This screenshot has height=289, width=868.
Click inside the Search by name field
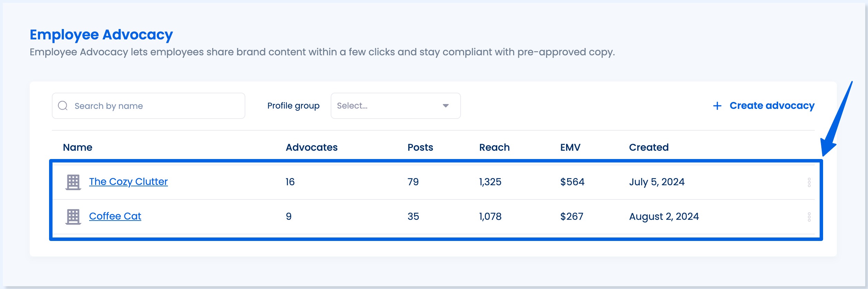[149, 105]
